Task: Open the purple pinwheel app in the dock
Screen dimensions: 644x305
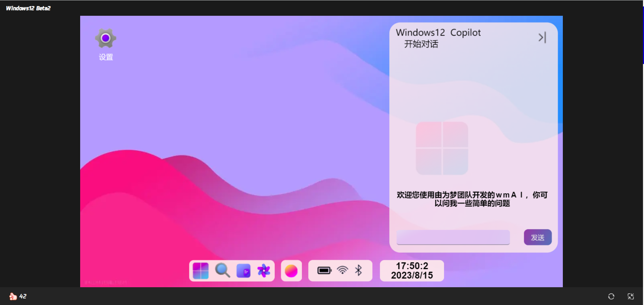Action: (x=264, y=271)
